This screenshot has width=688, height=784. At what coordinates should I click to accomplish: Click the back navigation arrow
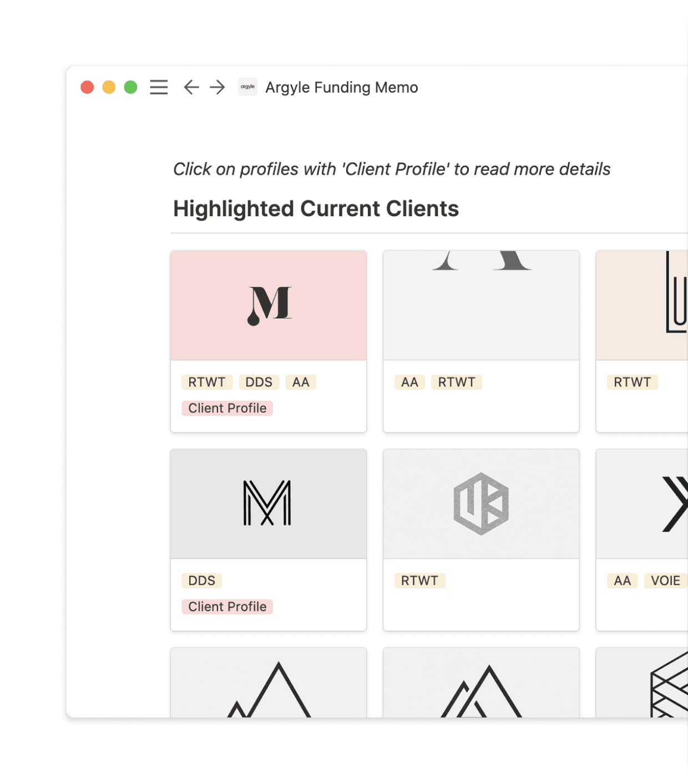pyautogui.click(x=190, y=88)
